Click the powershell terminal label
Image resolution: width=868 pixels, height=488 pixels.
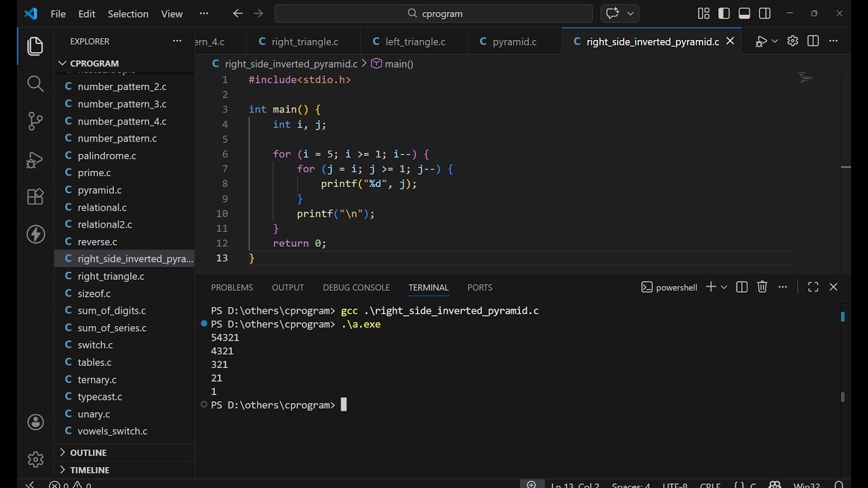[x=669, y=287]
